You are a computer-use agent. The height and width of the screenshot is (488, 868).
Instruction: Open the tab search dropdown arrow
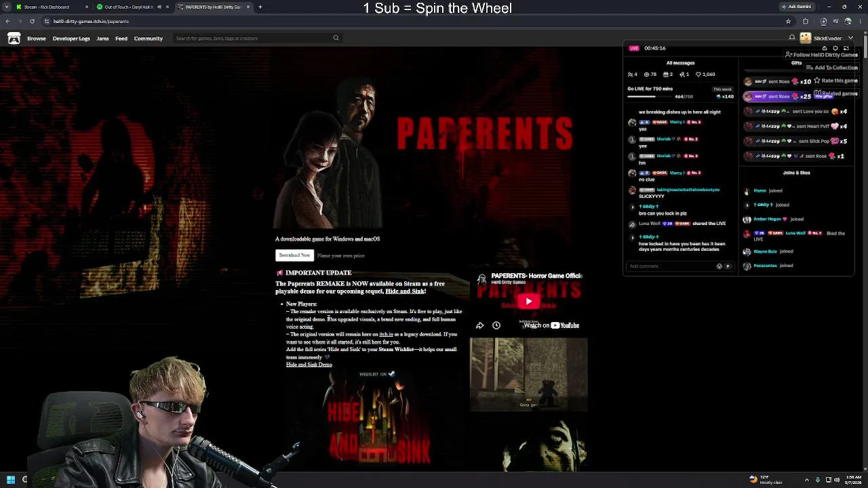tap(7, 7)
